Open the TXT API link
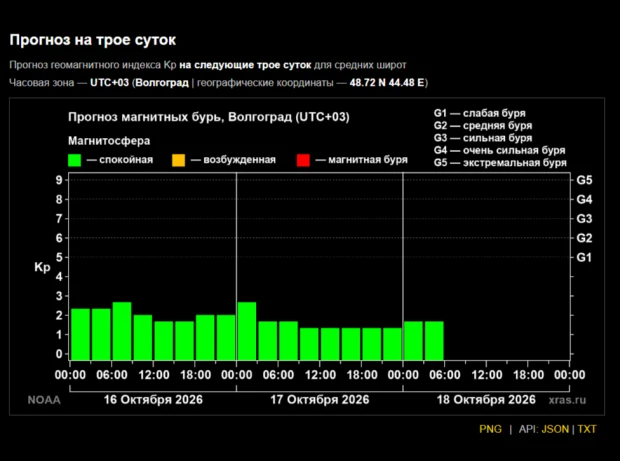 [x=587, y=429]
